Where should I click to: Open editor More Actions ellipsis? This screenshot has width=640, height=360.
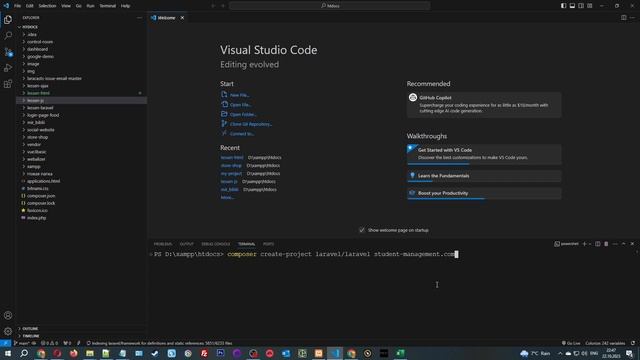click(x=632, y=18)
